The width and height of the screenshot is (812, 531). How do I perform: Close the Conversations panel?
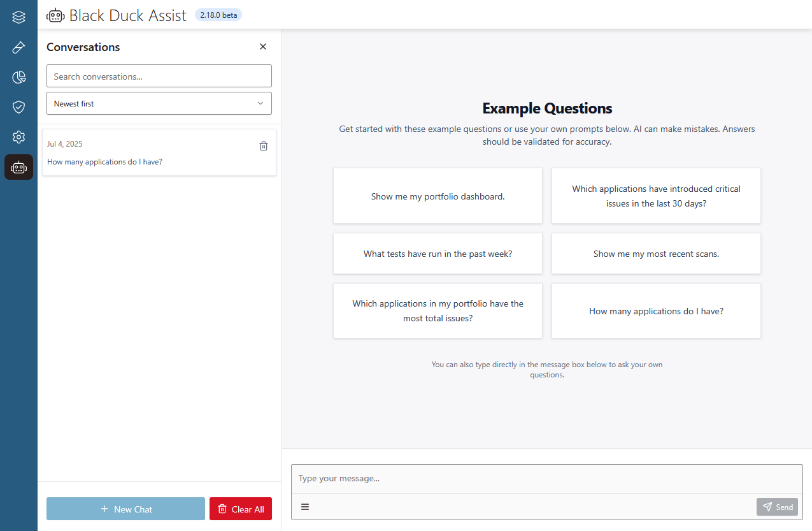tap(263, 47)
